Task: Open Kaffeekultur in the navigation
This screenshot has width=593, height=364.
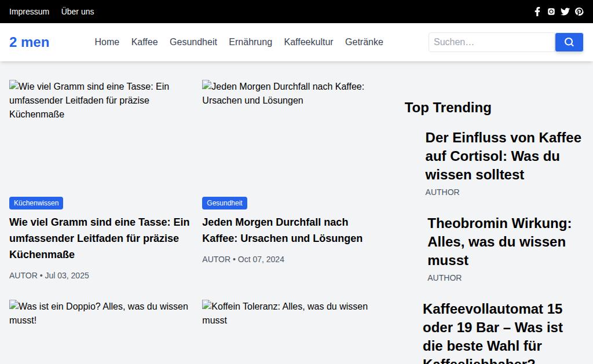Action: click(x=309, y=42)
